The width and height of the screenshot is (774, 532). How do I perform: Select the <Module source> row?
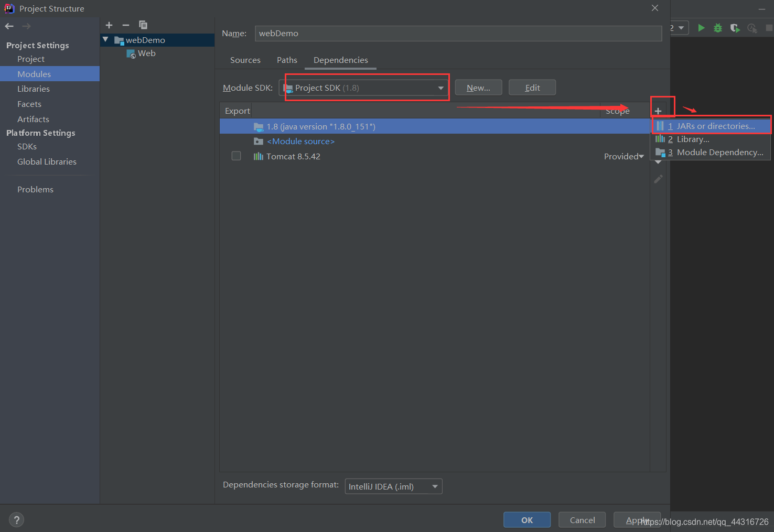click(x=435, y=141)
